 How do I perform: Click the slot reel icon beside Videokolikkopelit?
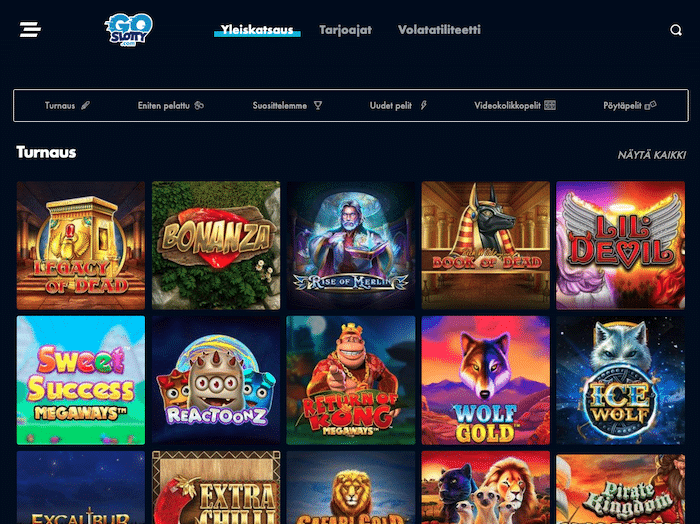550,105
